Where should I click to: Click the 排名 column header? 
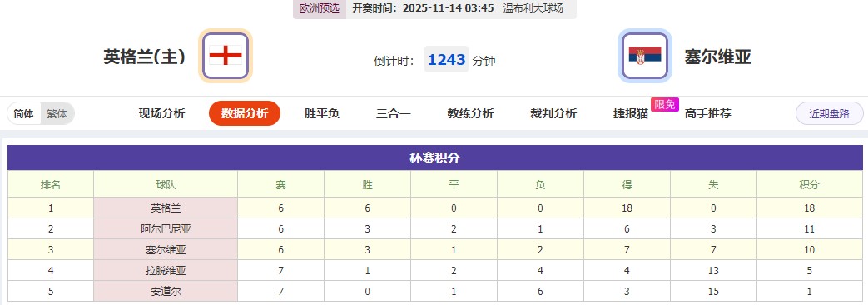coord(51,185)
